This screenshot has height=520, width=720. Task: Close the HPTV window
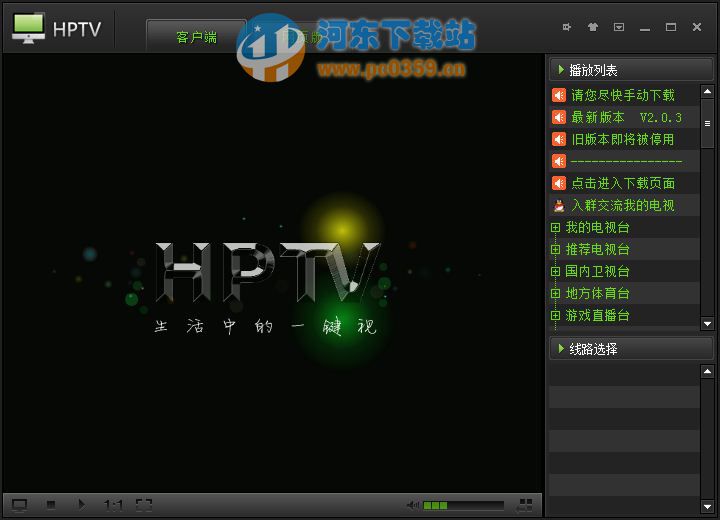697,27
